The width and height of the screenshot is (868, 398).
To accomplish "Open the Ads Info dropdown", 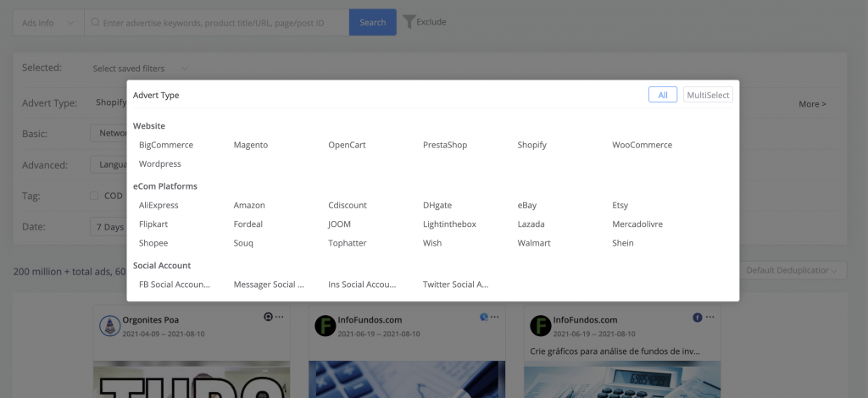I will [x=48, y=23].
